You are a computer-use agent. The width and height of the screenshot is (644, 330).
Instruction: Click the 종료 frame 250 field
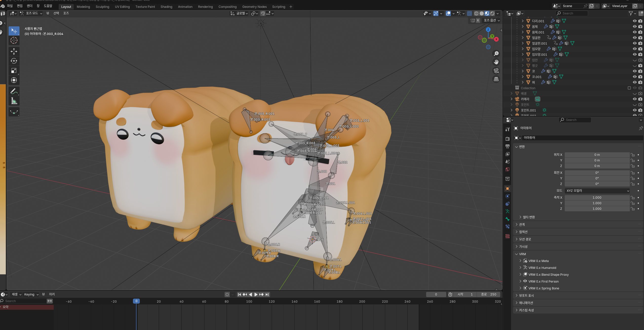click(x=489, y=295)
